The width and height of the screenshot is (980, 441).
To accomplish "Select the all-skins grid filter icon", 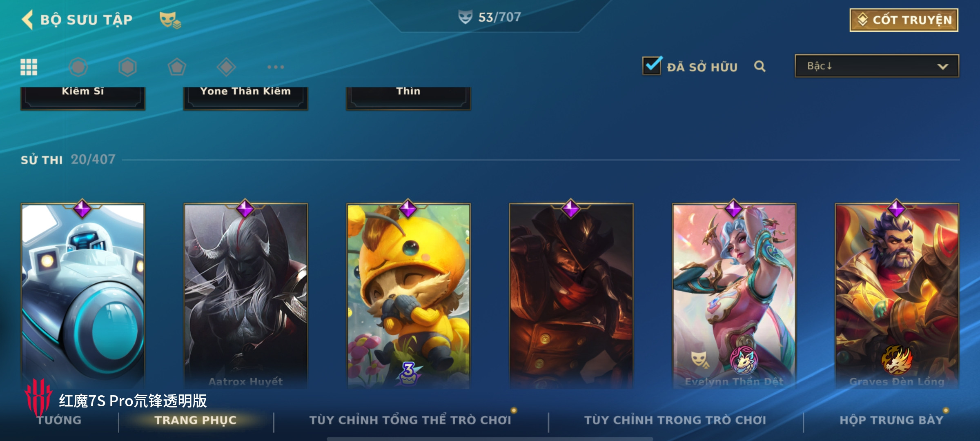I will tap(29, 67).
